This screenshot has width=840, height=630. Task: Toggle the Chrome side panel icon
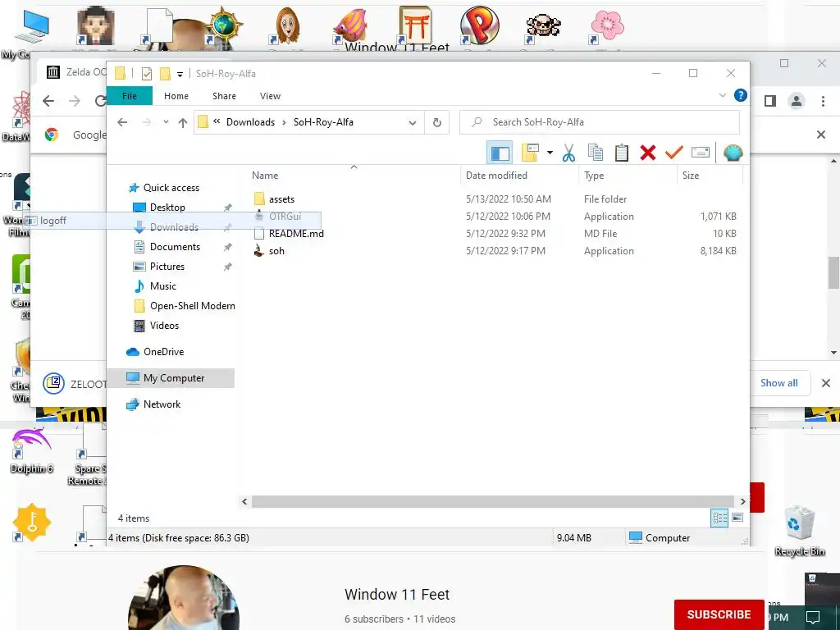(x=770, y=101)
